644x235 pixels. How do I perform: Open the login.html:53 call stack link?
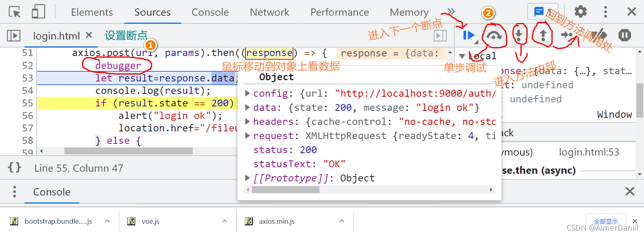click(x=589, y=152)
